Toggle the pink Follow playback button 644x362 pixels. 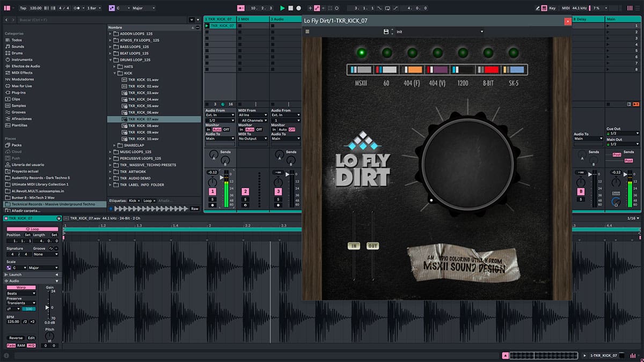(x=240, y=8)
